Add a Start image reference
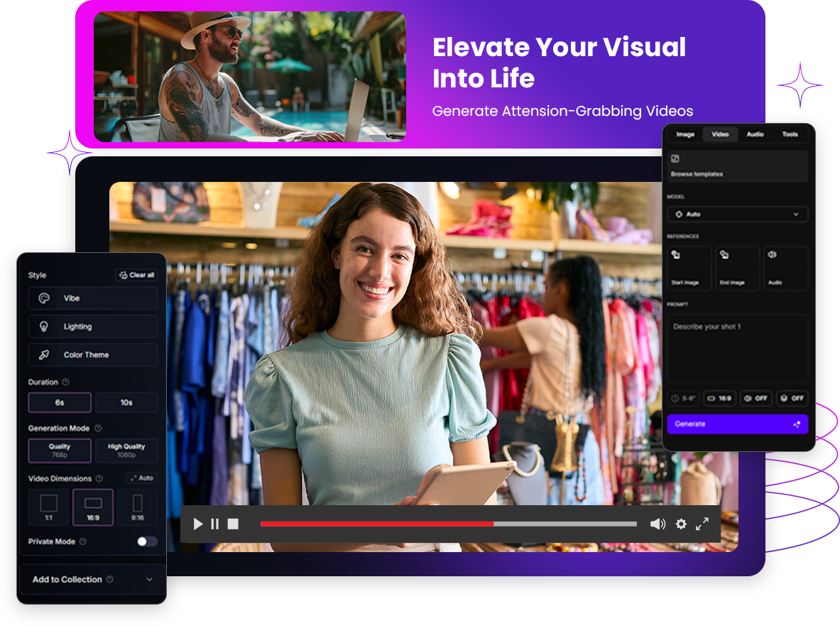 tap(689, 268)
